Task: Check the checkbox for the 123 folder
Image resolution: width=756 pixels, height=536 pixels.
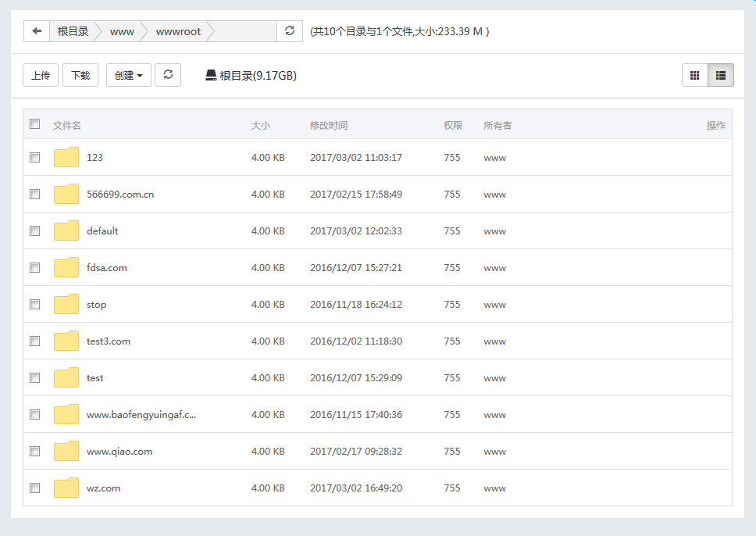Action: (34, 157)
